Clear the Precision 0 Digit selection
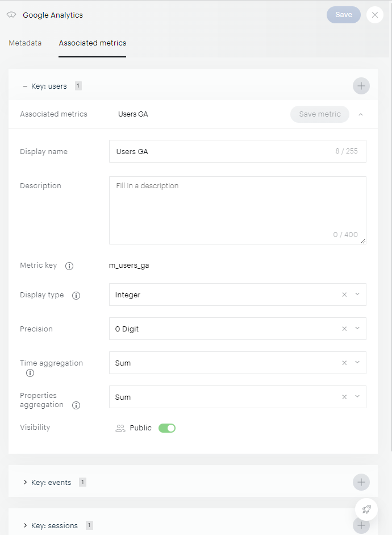 click(344, 329)
